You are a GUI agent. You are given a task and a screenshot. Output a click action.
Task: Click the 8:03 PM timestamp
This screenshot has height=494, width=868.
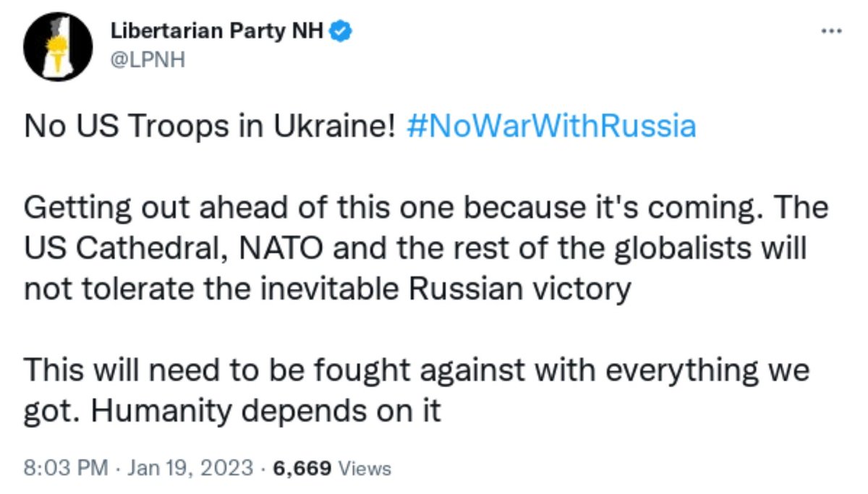65,468
